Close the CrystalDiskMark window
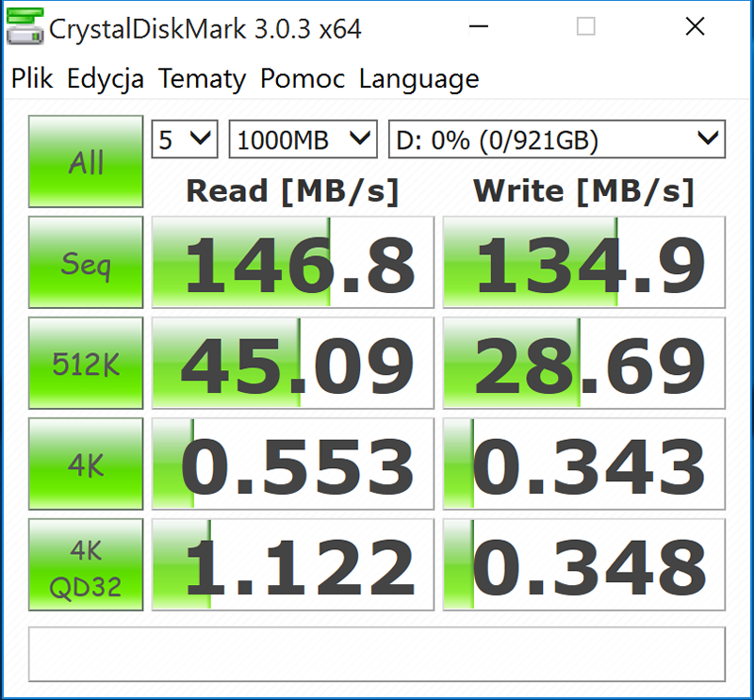This screenshot has width=754, height=700. [x=695, y=26]
